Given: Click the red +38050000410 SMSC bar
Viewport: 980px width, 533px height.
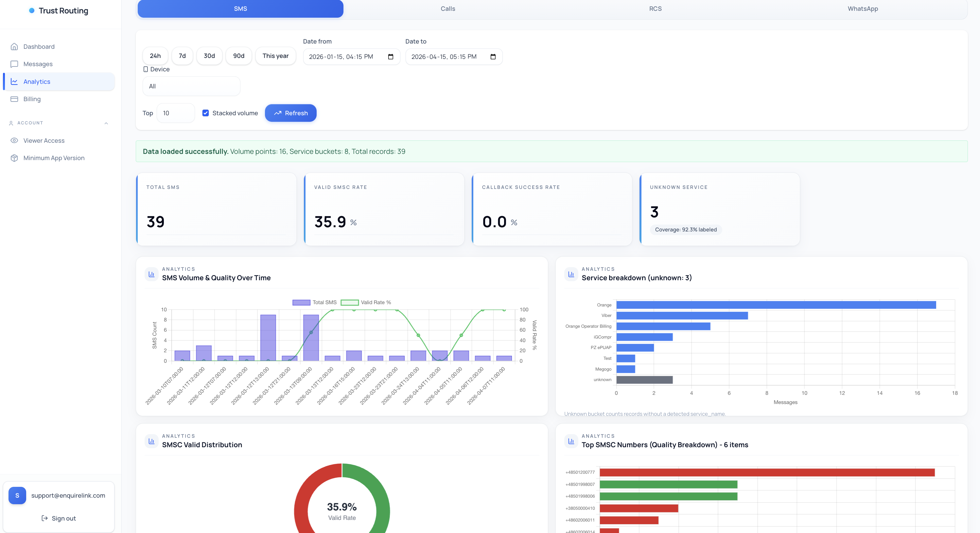Looking at the screenshot, I should (x=639, y=508).
